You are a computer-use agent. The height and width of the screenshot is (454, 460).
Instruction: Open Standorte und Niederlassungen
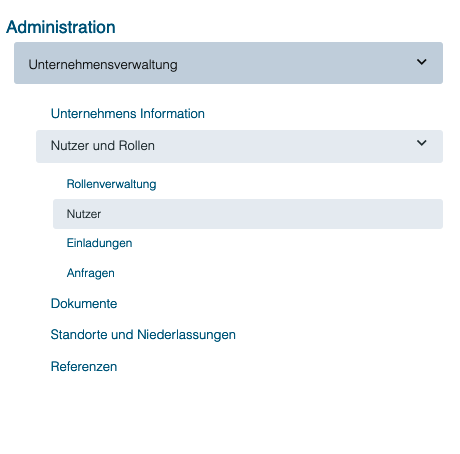tap(143, 335)
